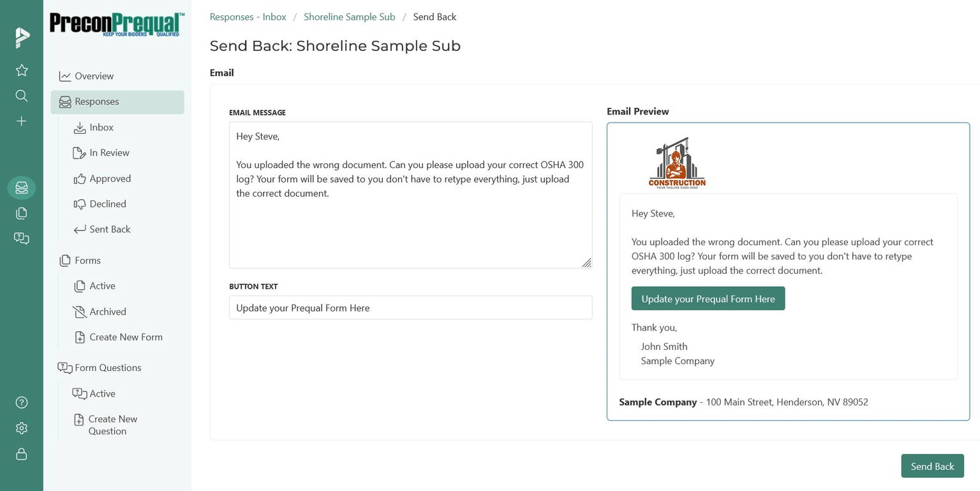Click the Button Text input field
Viewport: 980px width, 491px height.
click(x=411, y=308)
